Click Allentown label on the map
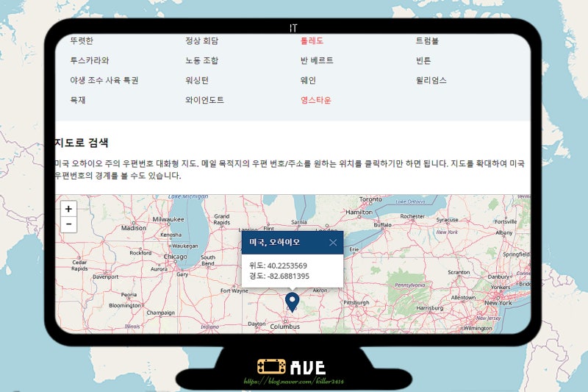Image resolution: width=588 pixels, height=392 pixels. (x=463, y=297)
